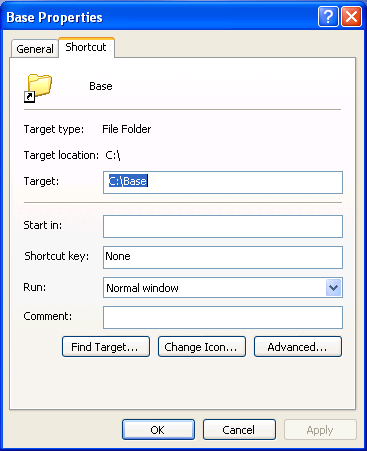The image size is (367, 451).
Task: Click the 'File Folder' target type value
Action: [x=127, y=129]
